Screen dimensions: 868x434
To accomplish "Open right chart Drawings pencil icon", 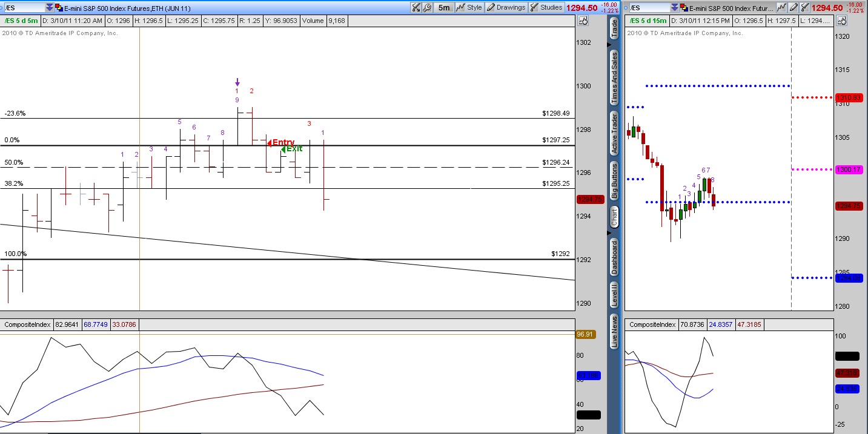I will click(x=793, y=7).
